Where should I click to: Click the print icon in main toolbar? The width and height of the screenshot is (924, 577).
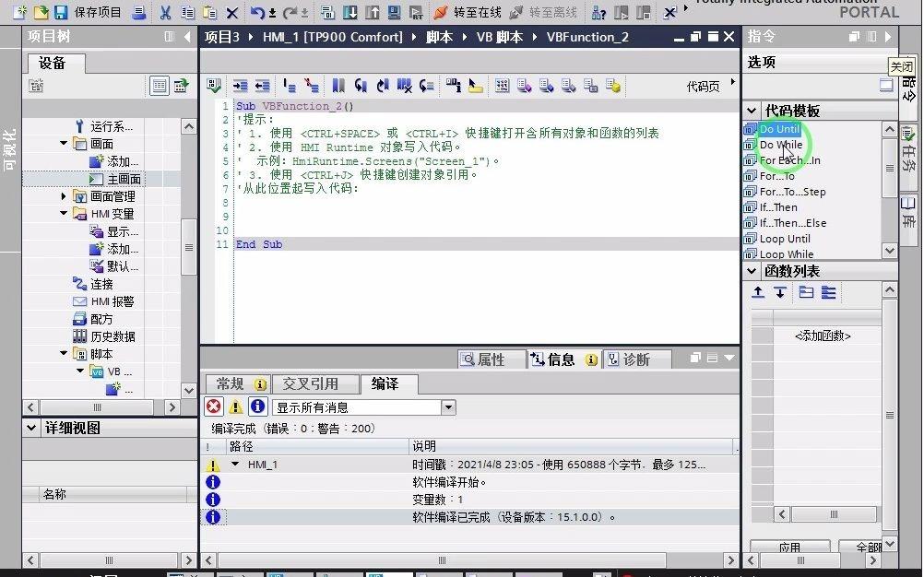click(138, 12)
